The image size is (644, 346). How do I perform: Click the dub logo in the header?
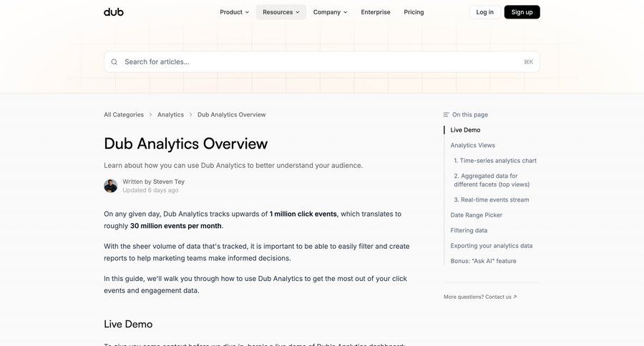coord(114,12)
